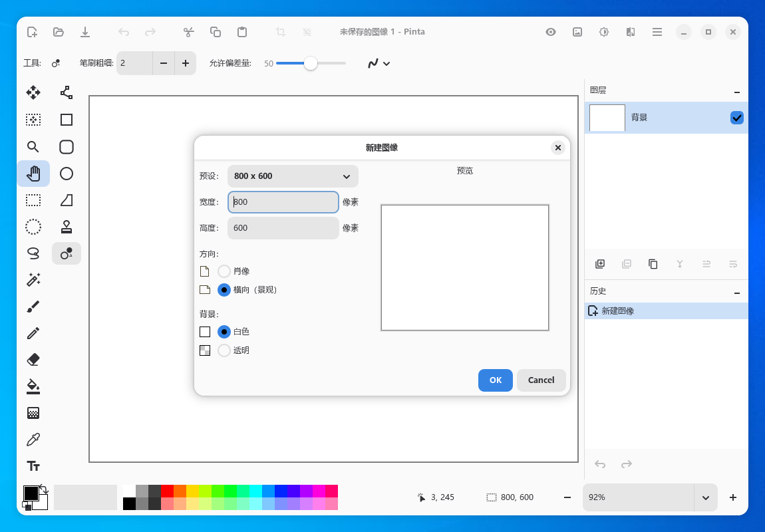Select the Pencil tool
Screen dimensions: 765x532
33,333
